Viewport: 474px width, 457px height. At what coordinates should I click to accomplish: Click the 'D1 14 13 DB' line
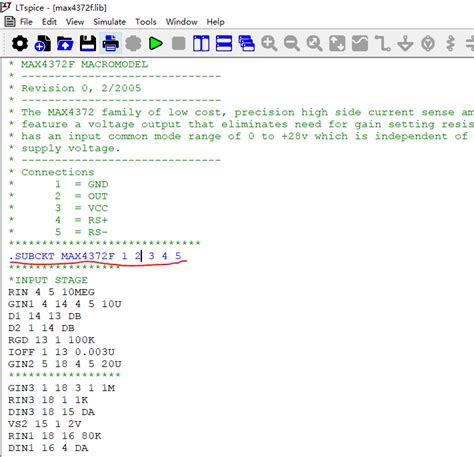click(x=45, y=316)
